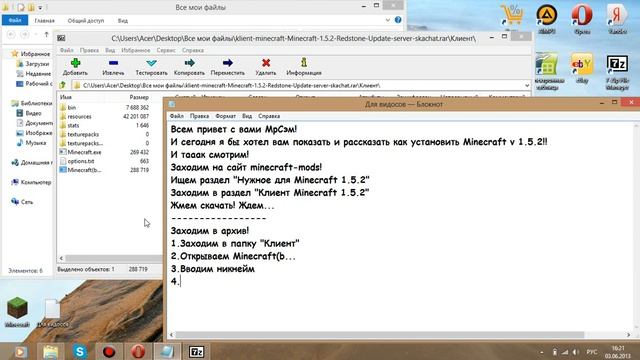Image resolution: width=640 pixels, height=360 pixels.
Task: Click the 7z taskbar icon
Action: (x=196, y=351)
